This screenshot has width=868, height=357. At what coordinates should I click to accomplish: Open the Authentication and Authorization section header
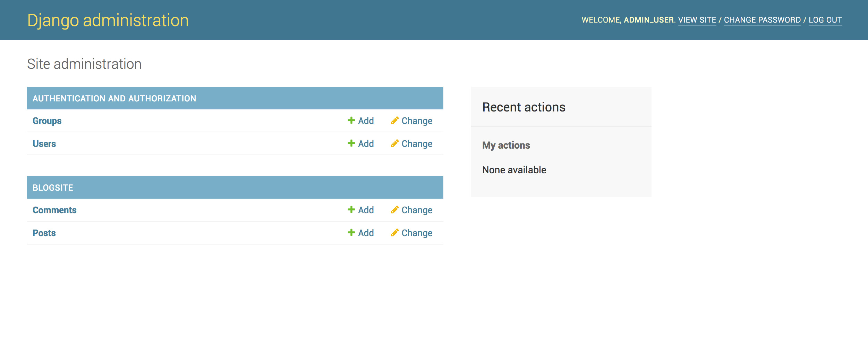(114, 99)
